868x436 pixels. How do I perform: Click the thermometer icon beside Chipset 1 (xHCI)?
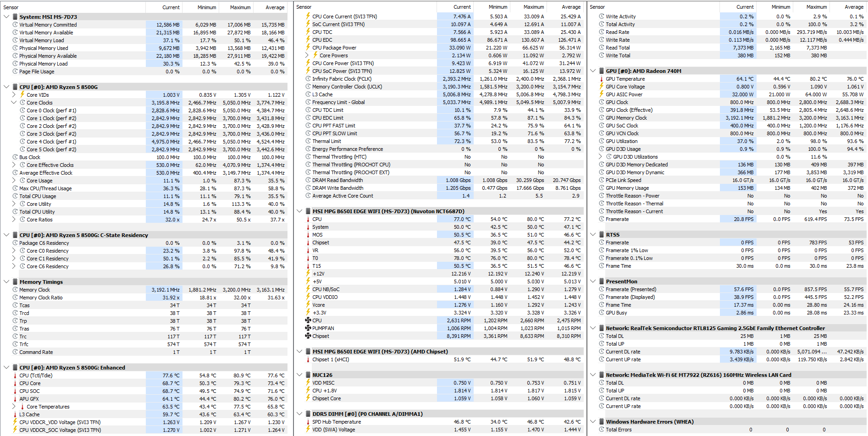pyautogui.click(x=308, y=359)
